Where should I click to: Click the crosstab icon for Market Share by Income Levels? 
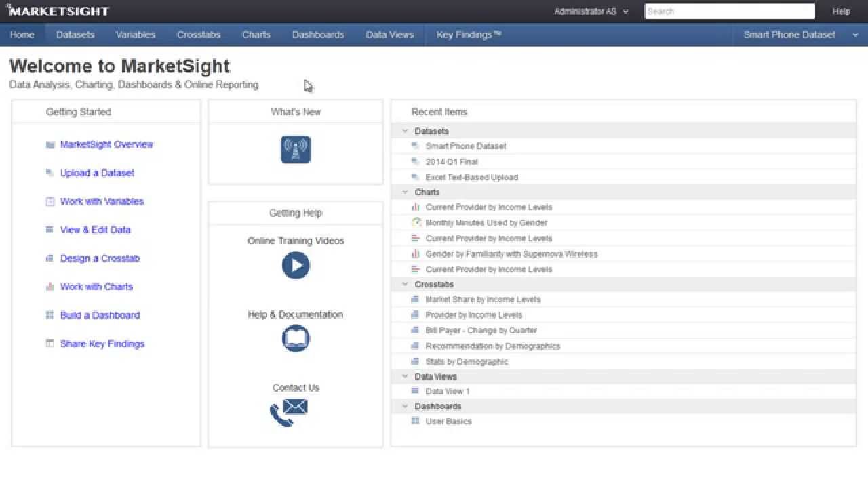click(x=416, y=299)
